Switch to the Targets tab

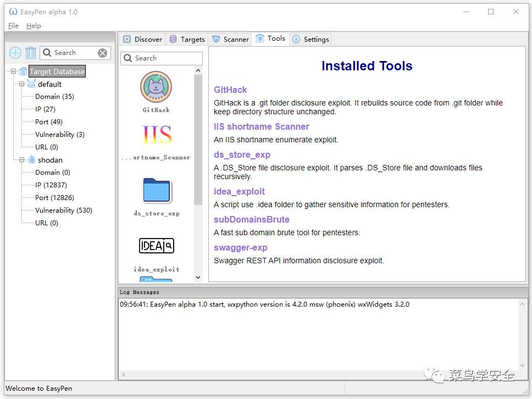tap(187, 40)
